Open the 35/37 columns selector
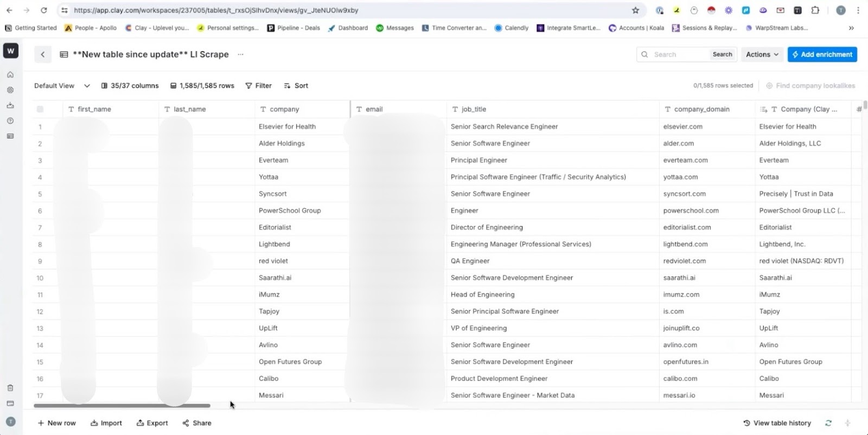The height and width of the screenshot is (435, 868). (x=130, y=86)
